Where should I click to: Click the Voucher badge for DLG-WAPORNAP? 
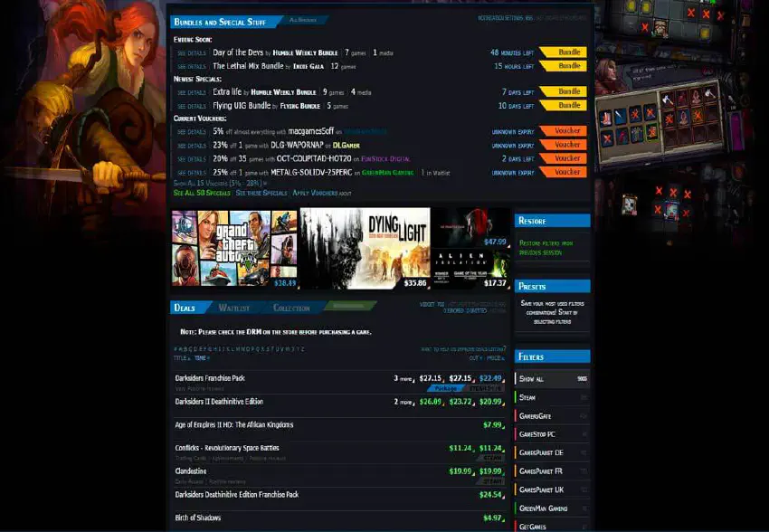click(564, 145)
